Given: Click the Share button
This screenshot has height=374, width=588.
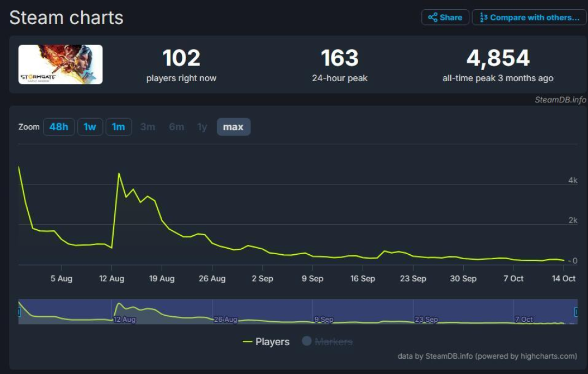Looking at the screenshot, I should [x=445, y=17].
